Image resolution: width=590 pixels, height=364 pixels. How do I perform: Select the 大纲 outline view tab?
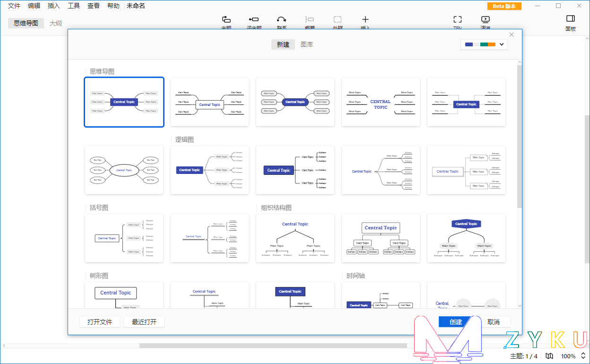click(x=56, y=23)
